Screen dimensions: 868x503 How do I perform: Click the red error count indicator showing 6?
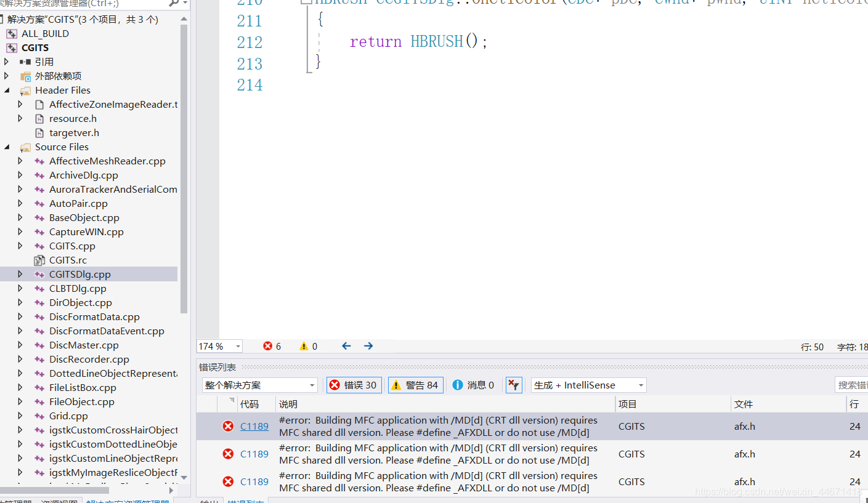tap(272, 346)
